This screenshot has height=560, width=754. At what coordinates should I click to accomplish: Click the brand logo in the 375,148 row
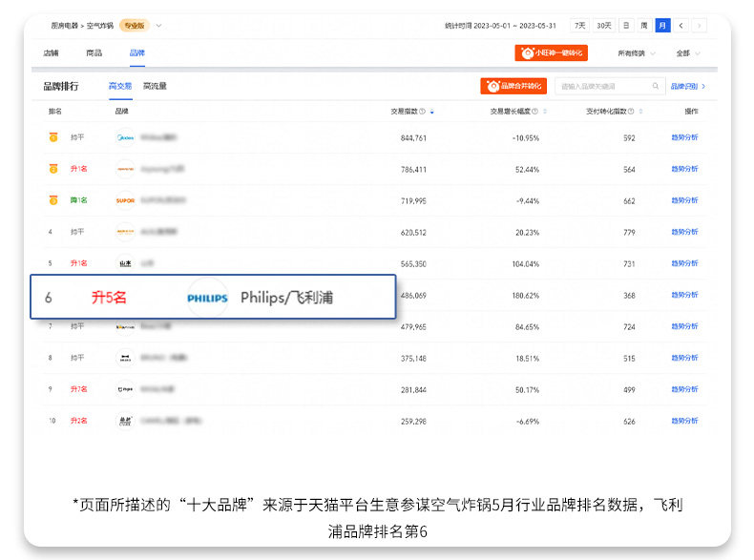[x=125, y=358]
